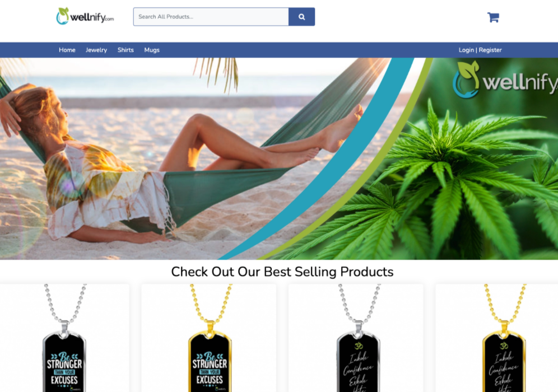
Task: Click the Wellnify logo in header
Action: click(85, 16)
